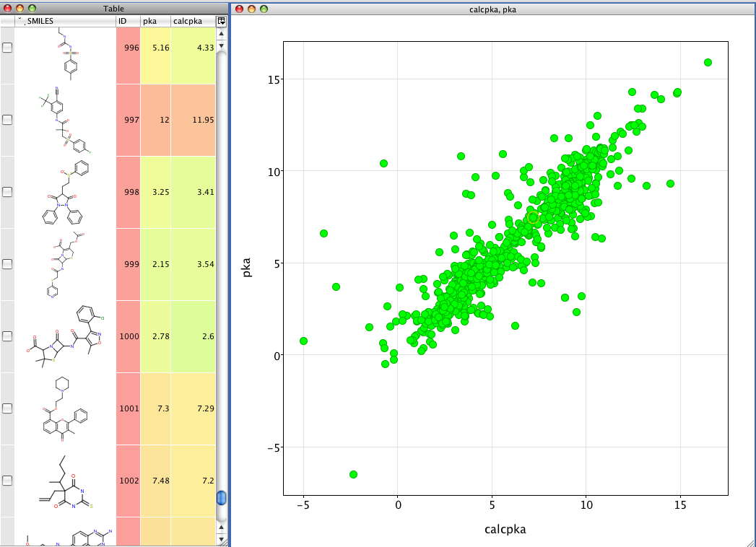Screen dimensions: 756x547
Task: Click the calcpka cell with value 2.6
Action: click(x=194, y=336)
